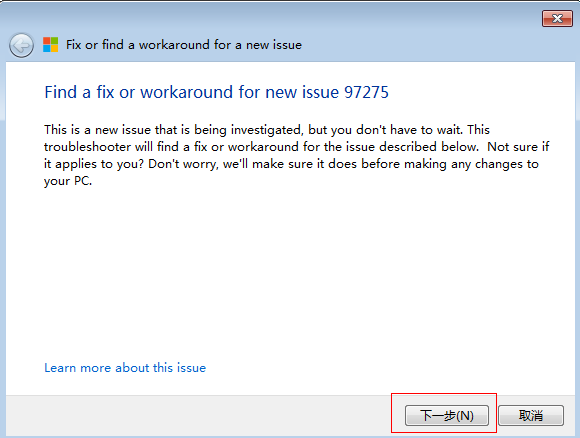Image resolution: width=580 pixels, height=438 pixels.
Task: Open the Learn more about this issue link
Action: (x=125, y=368)
